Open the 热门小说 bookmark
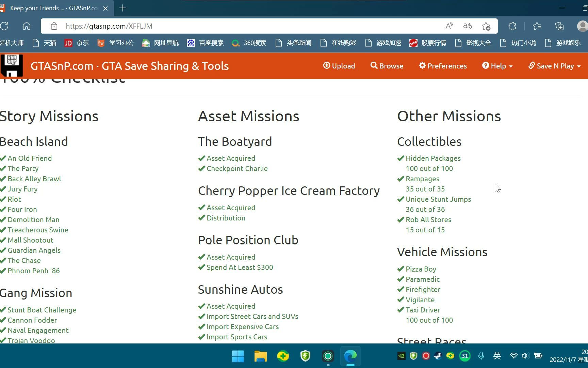This screenshot has width=588, height=368. click(518, 43)
